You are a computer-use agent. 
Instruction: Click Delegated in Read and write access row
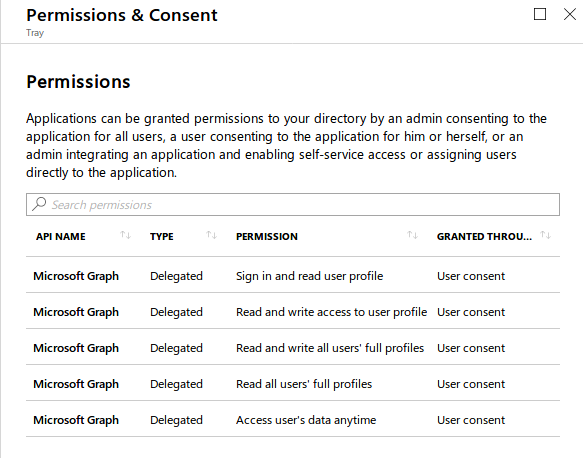[x=176, y=312]
